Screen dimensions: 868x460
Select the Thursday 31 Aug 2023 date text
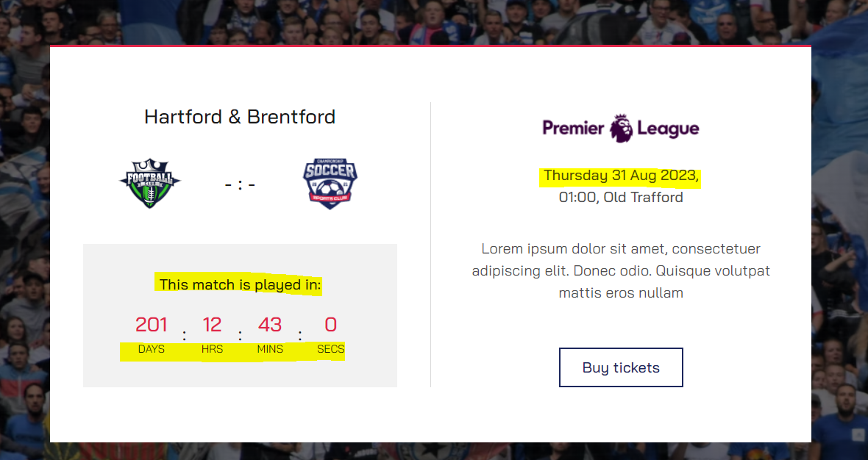tap(621, 176)
